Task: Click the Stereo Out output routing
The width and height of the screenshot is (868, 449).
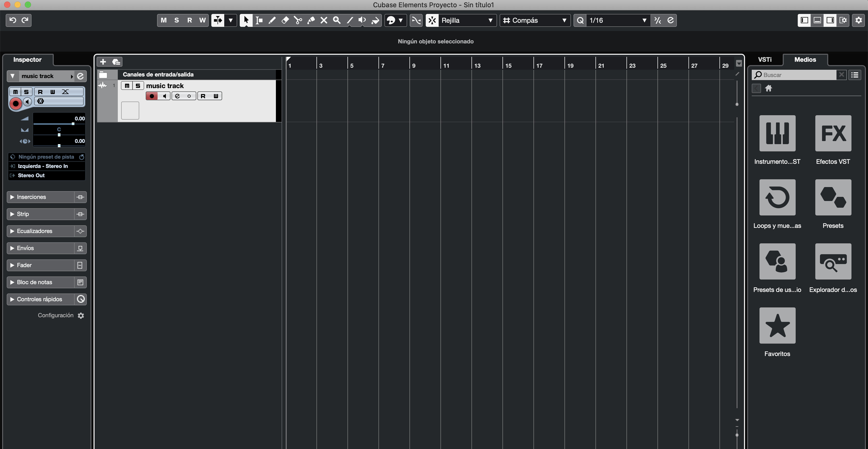Action: click(31, 175)
